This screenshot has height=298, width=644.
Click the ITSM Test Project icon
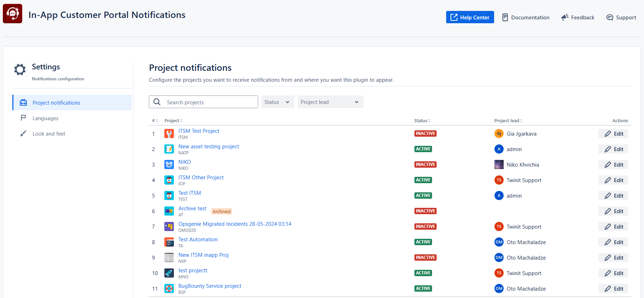169,134
